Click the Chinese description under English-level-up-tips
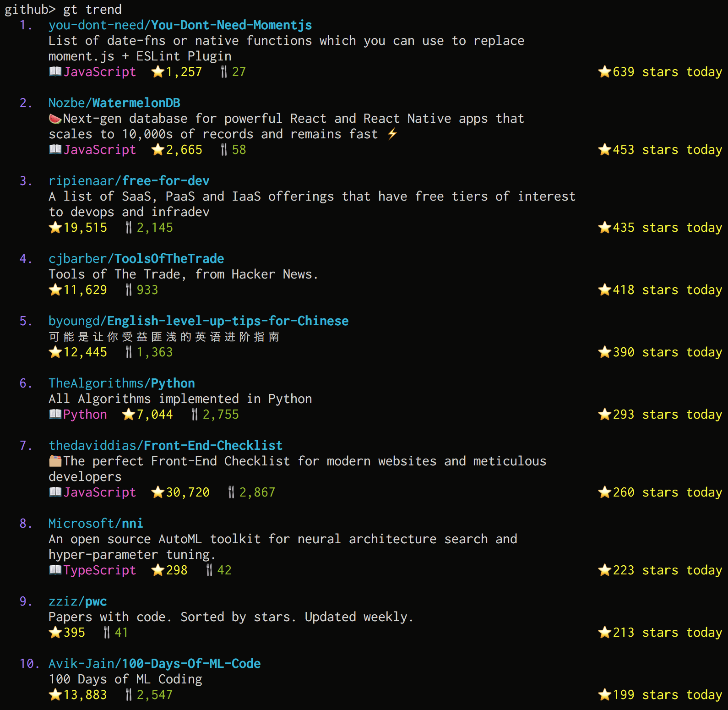The height and width of the screenshot is (710, 728). point(164,337)
